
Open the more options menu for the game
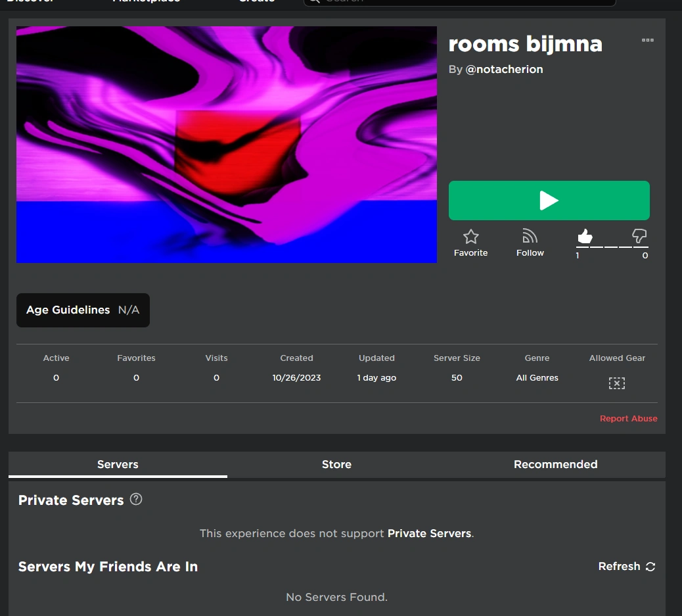(648, 40)
